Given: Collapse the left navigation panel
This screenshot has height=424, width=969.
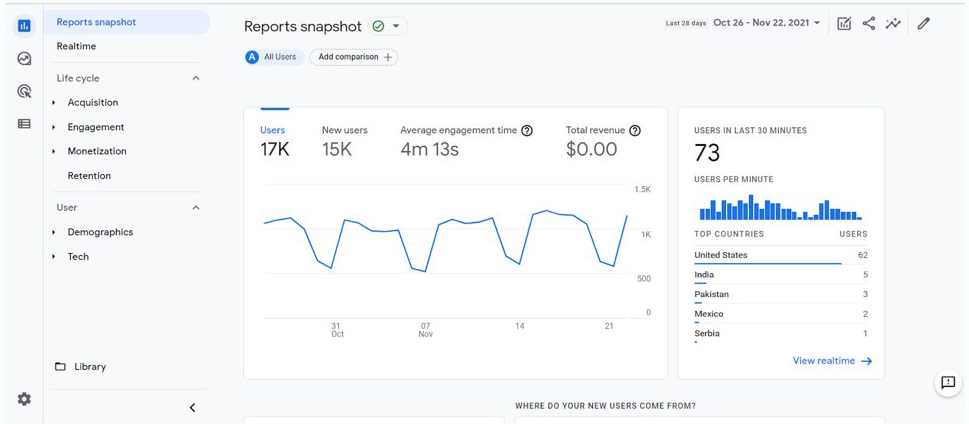Looking at the screenshot, I should pyautogui.click(x=192, y=407).
